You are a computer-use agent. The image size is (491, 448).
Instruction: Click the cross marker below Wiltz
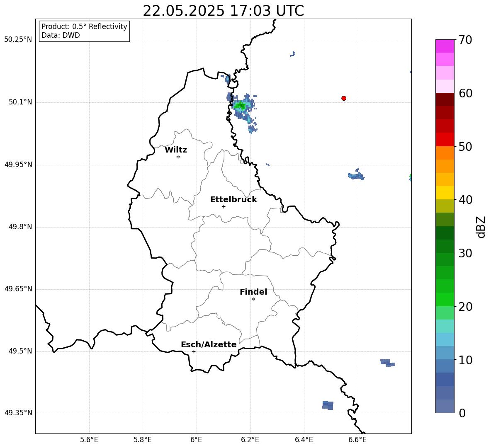[178, 157]
